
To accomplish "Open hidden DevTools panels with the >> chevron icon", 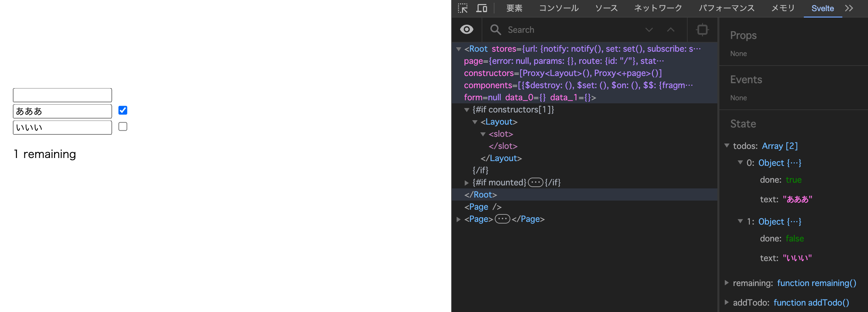I will (x=849, y=8).
